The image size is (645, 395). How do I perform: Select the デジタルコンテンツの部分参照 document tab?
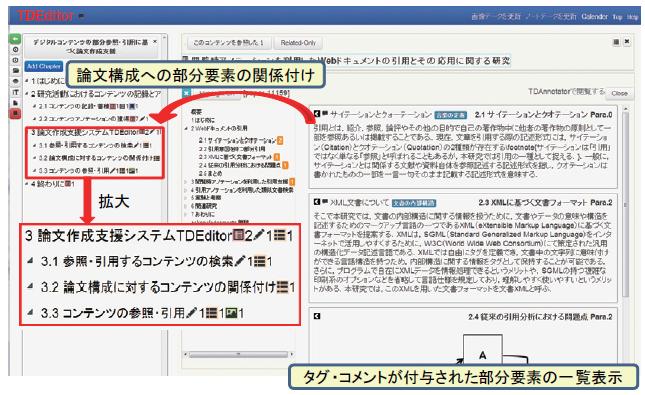pos(91,46)
